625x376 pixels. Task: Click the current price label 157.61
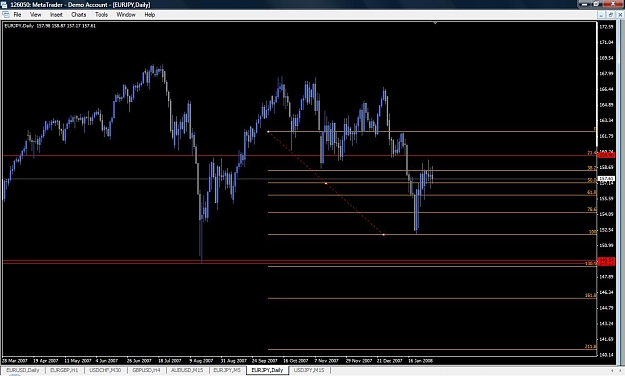(606, 179)
